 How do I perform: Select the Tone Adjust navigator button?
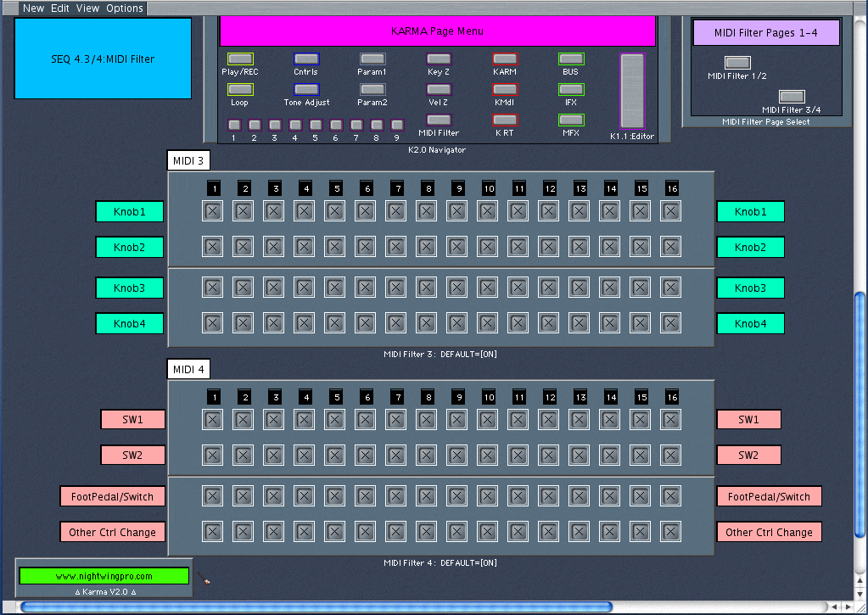point(306,90)
